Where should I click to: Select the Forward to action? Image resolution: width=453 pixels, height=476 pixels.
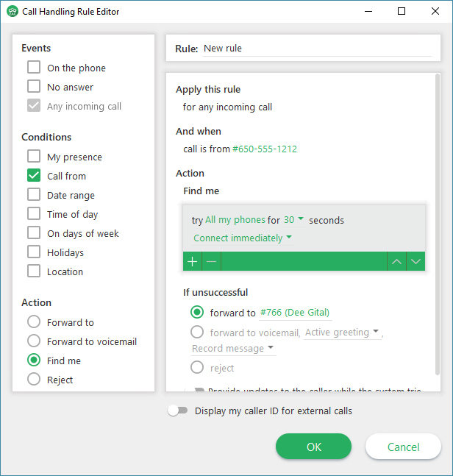[34, 322]
